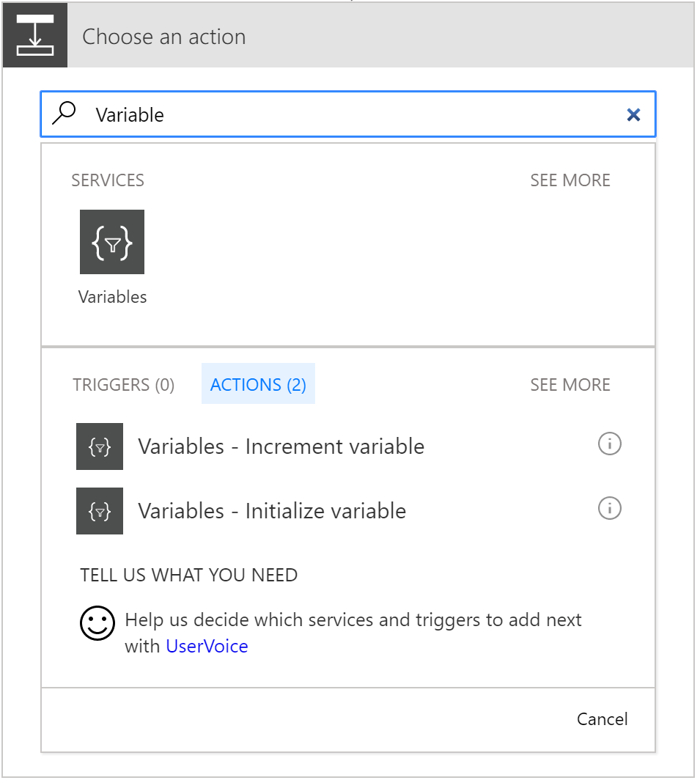The height and width of the screenshot is (783, 700).
Task: Expand SEE MORE for actions
Action: point(570,384)
